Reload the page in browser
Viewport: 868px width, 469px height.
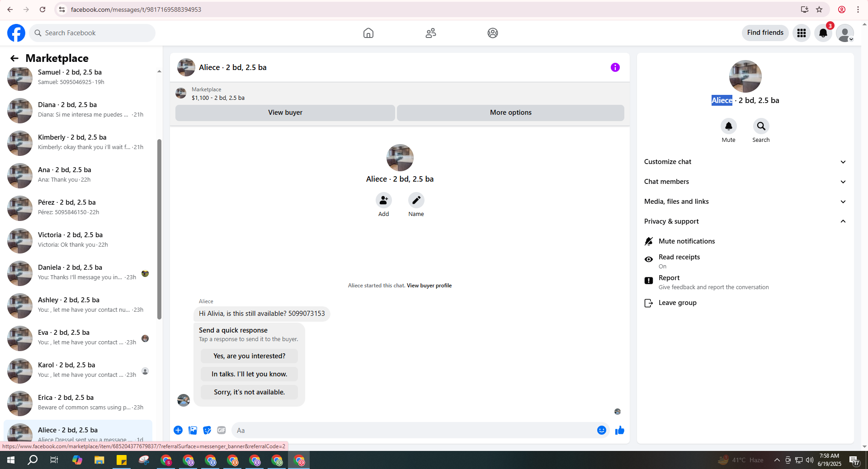[x=42, y=9]
